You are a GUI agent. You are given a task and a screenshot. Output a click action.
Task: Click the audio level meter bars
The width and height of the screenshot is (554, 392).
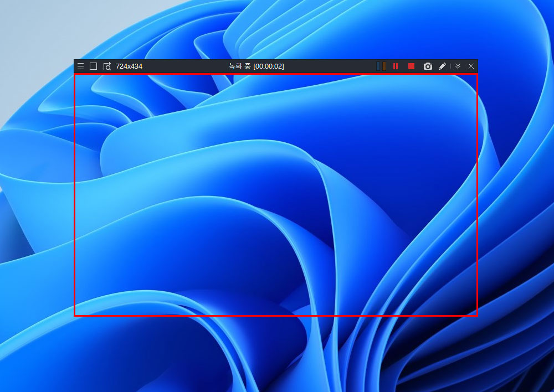(x=381, y=66)
